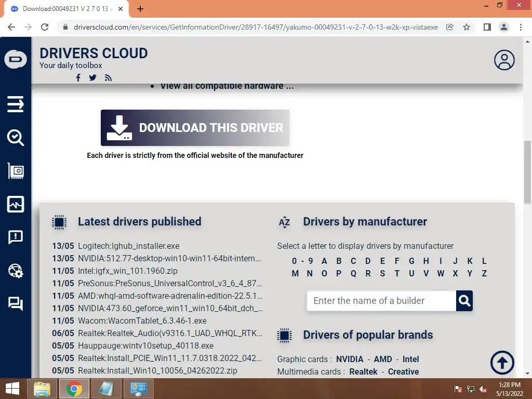The image size is (532, 399).
Task: Go back with browser back arrow
Action: (x=11, y=27)
